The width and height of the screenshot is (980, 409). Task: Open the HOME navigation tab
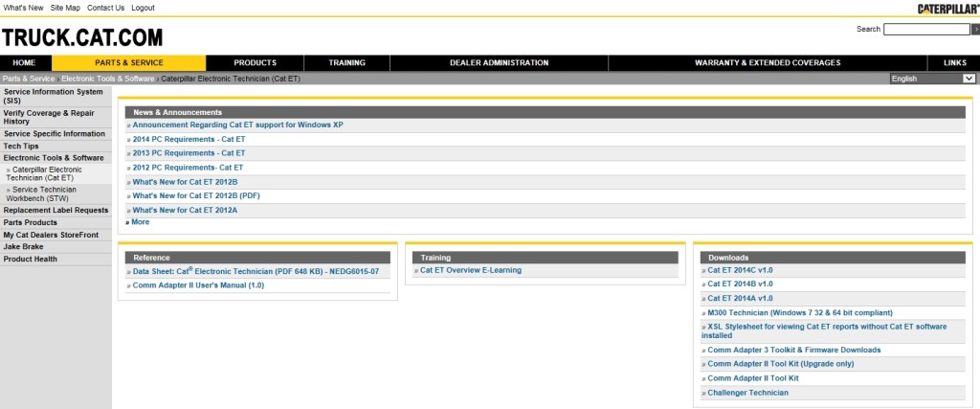point(24,63)
